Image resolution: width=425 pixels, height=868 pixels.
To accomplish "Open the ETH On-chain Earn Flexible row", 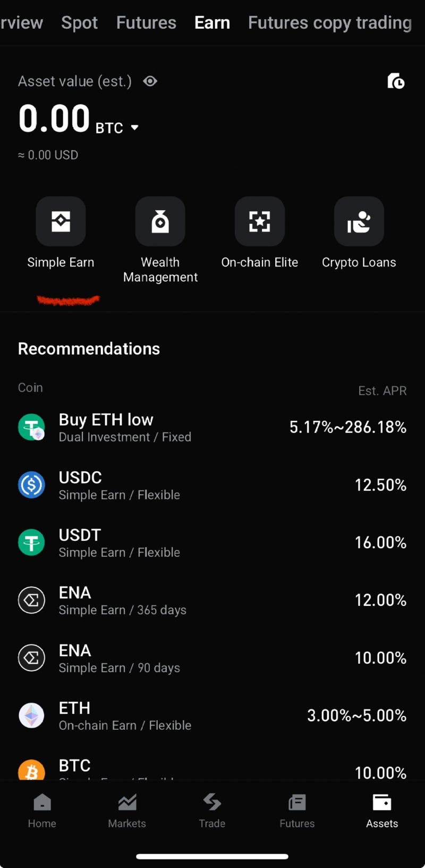I will [x=212, y=716].
